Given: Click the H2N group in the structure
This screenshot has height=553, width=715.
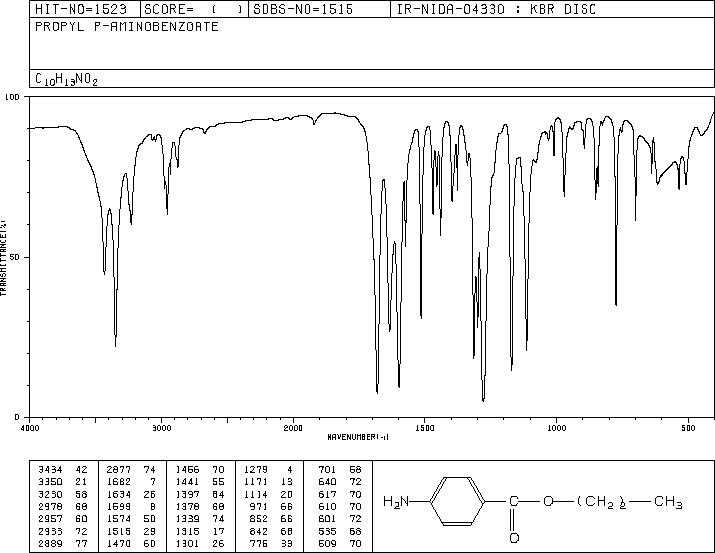Looking at the screenshot, I should coord(396,502).
